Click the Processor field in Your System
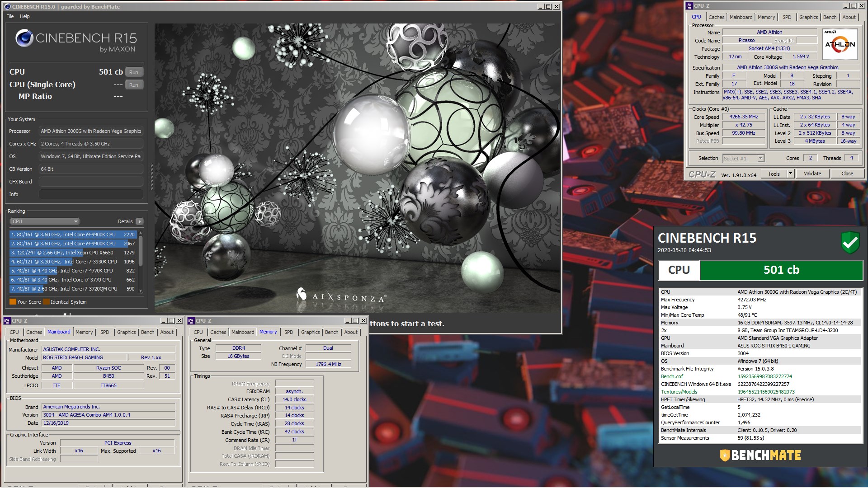This screenshot has height=488, width=868. 91,131
